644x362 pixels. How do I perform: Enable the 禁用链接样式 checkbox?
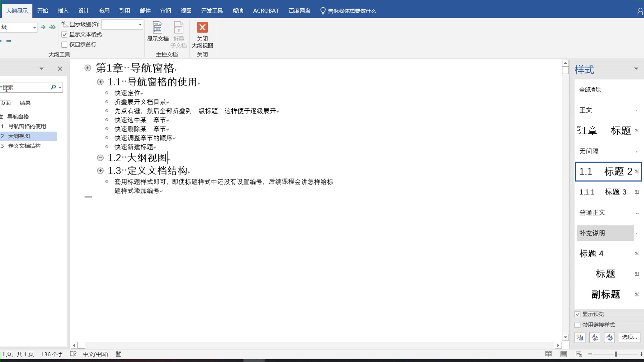tap(578, 325)
